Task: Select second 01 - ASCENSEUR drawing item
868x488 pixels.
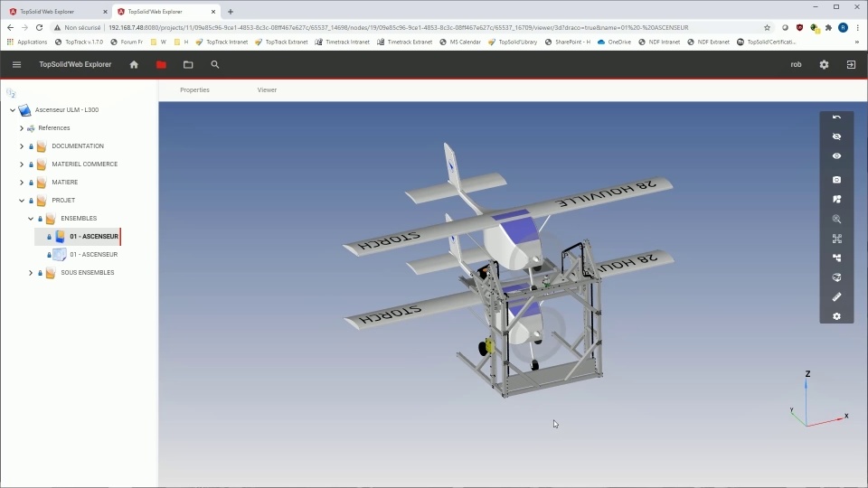Action: (93, 255)
